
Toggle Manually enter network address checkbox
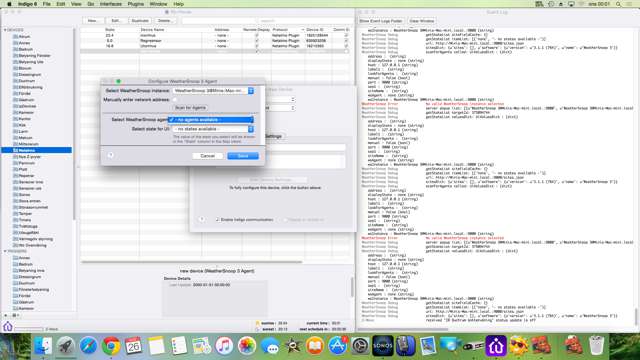[x=175, y=100]
